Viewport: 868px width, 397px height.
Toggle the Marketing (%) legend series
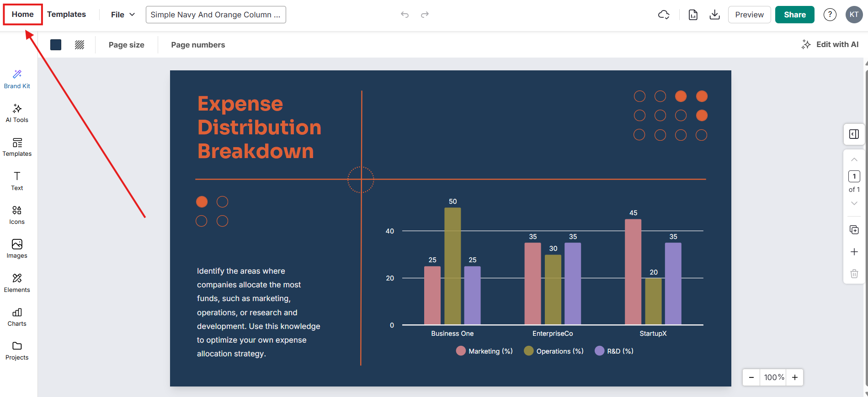click(x=485, y=351)
